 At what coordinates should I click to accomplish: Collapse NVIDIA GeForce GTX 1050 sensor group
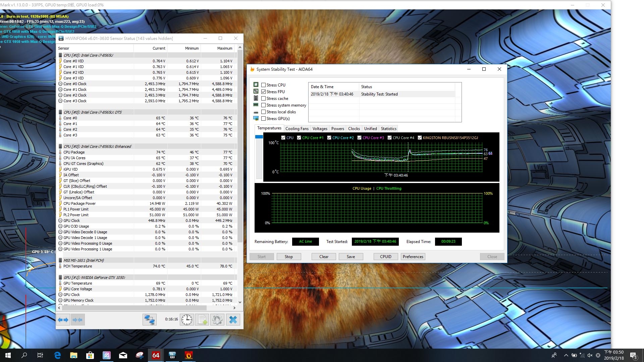pos(60,278)
